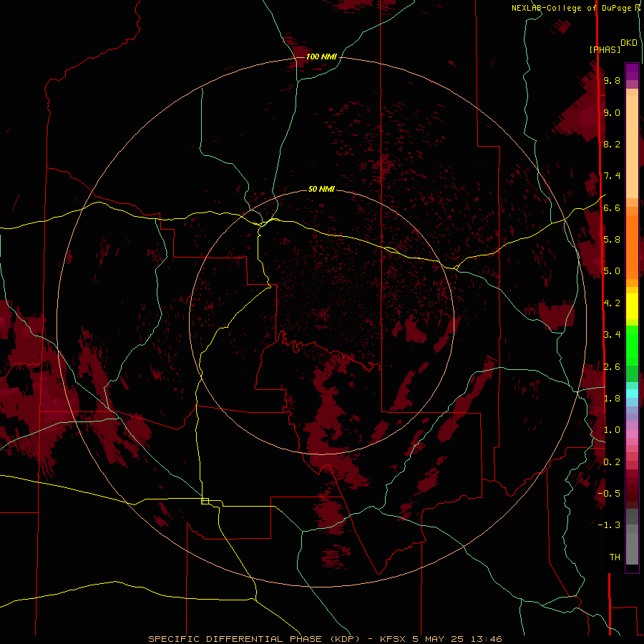Click the 9.0 value on the scale
Image resolution: width=644 pixels, height=644 pixels.
pyautogui.click(x=612, y=112)
